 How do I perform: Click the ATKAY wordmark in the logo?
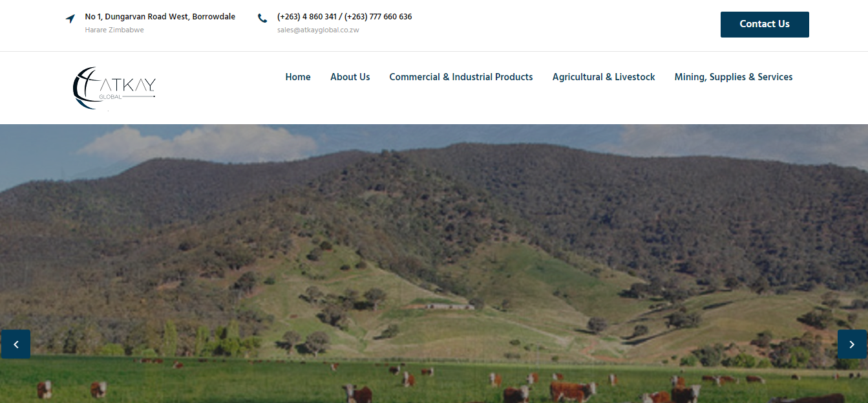[128, 85]
